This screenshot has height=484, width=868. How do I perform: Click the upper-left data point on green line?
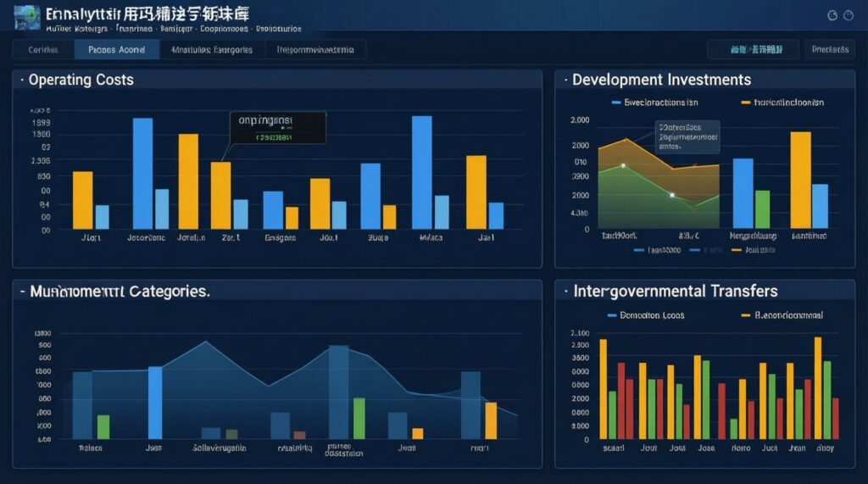(623, 165)
